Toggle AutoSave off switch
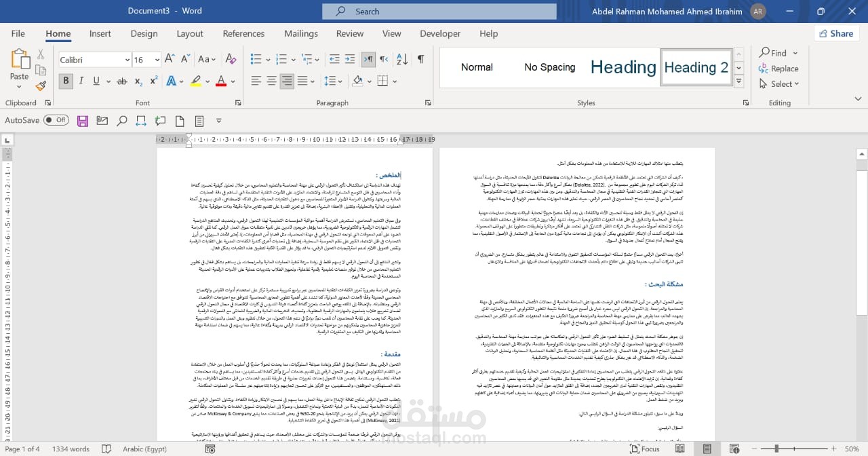Image resolution: width=868 pixels, height=456 pixels. (56, 119)
